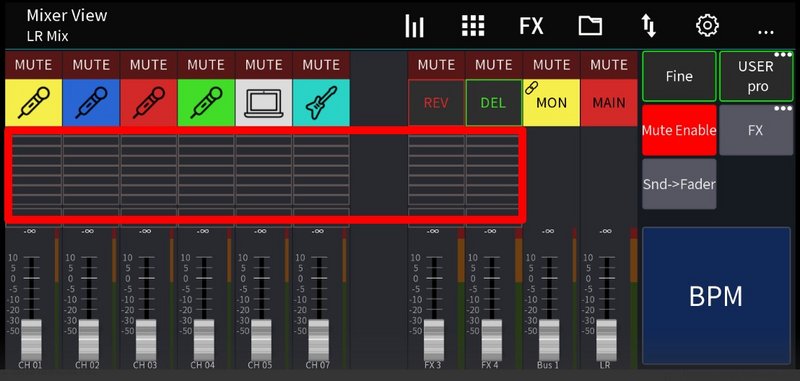Open the top bar overflow menu dots
This screenshot has width=800, height=381.
(766, 32)
